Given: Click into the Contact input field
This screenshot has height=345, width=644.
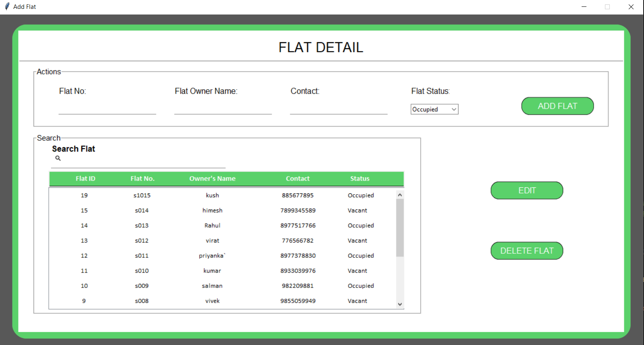Looking at the screenshot, I should 339,109.
